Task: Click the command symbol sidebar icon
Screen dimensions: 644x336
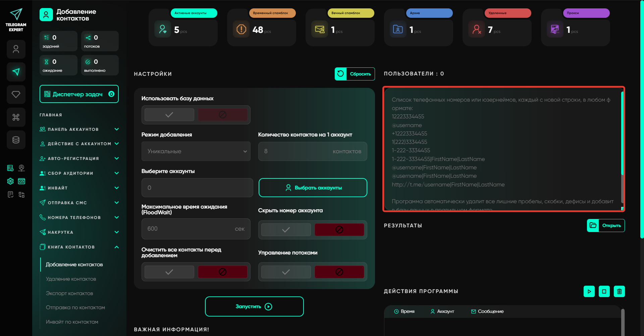Action: pyautogui.click(x=16, y=117)
